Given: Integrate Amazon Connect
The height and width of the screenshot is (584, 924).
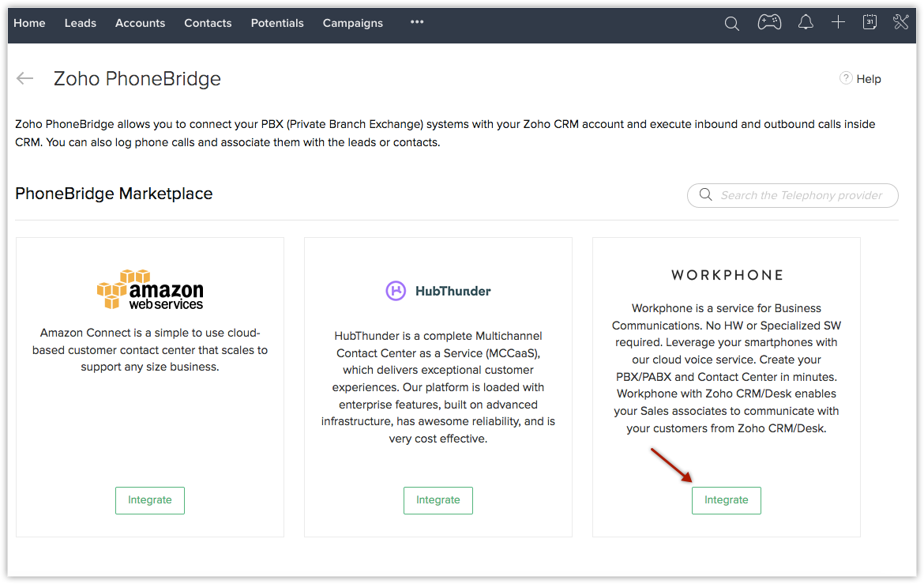Looking at the screenshot, I should pyautogui.click(x=150, y=500).
